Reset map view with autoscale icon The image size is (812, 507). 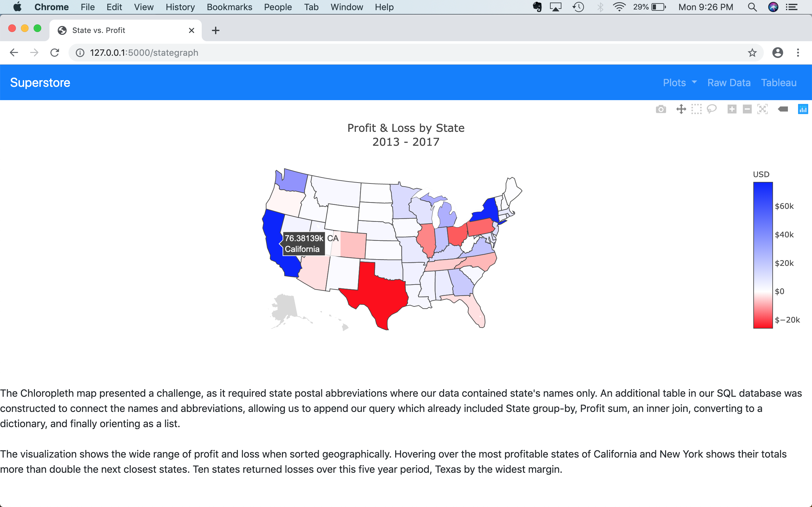tap(762, 109)
